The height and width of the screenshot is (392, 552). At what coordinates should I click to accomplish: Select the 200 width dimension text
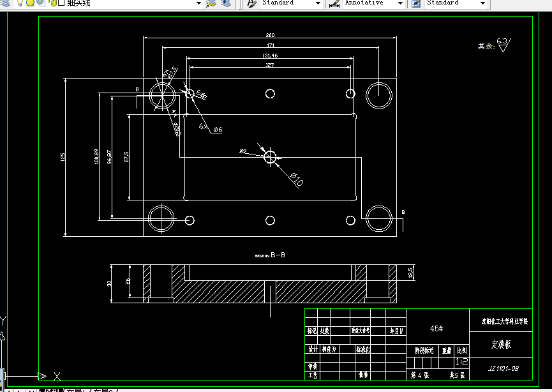coord(270,35)
